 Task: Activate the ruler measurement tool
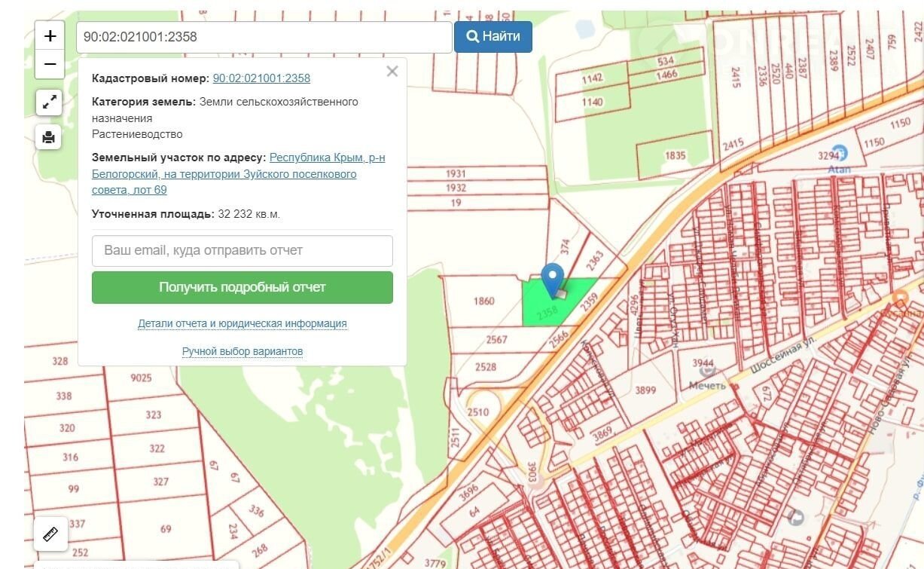click(50, 534)
